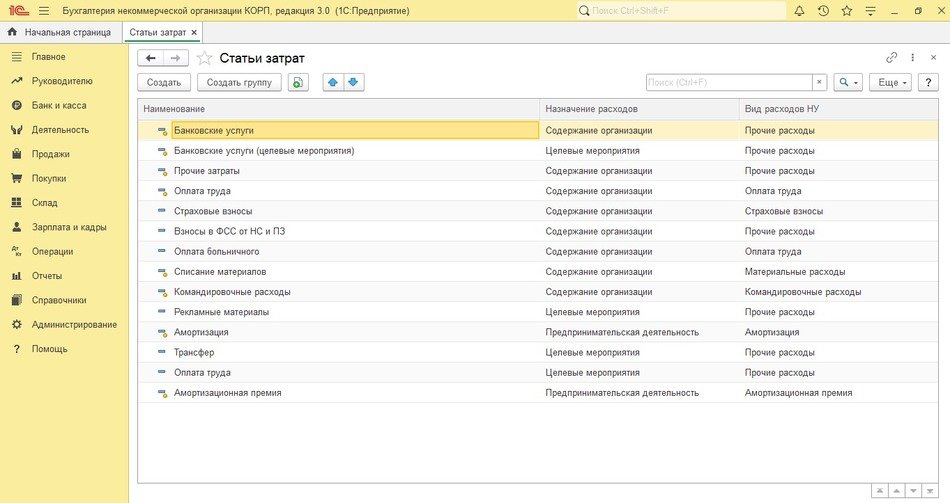The height and width of the screenshot is (503, 950).
Task: Select Банковские услуги row
Action: click(538, 130)
